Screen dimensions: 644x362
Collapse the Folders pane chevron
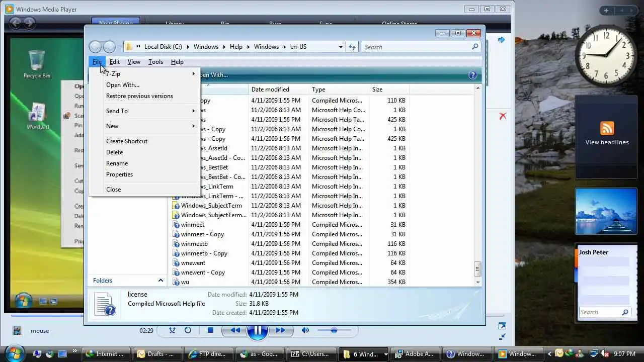coord(160,281)
